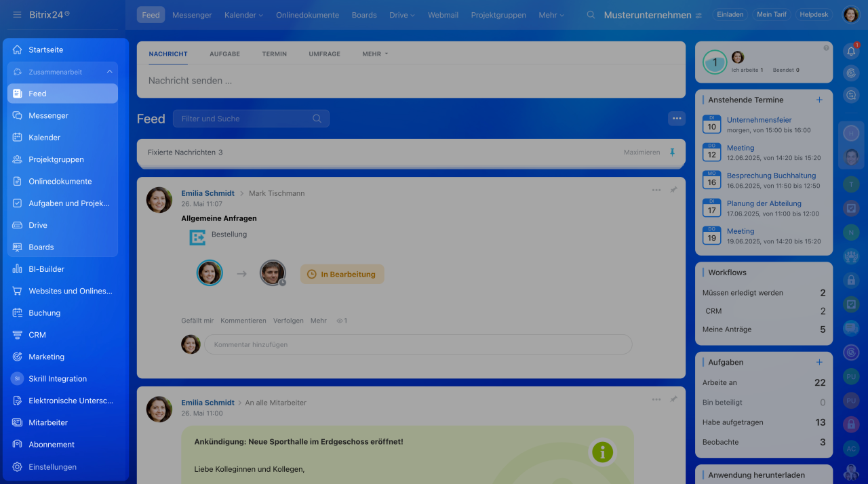Image resolution: width=868 pixels, height=484 pixels.
Task: Click the swap icon beside Musterunternehmen
Action: pyautogui.click(x=698, y=15)
